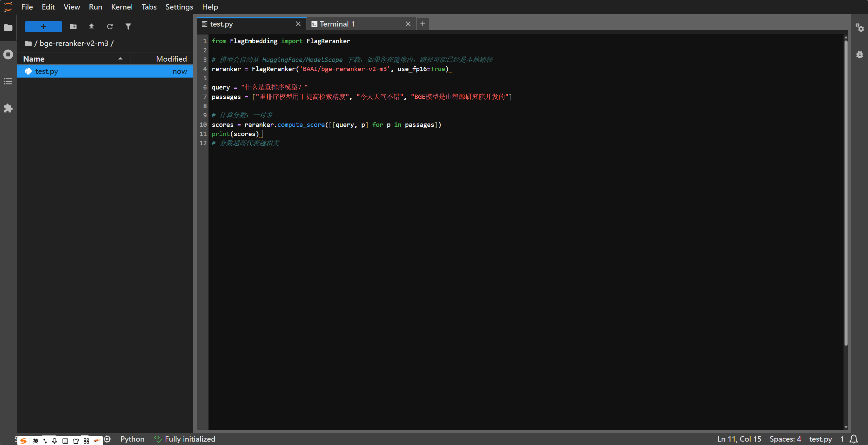Open the Debugger bug icon panel
The height and width of the screenshot is (445, 868).
coord(859,54)
